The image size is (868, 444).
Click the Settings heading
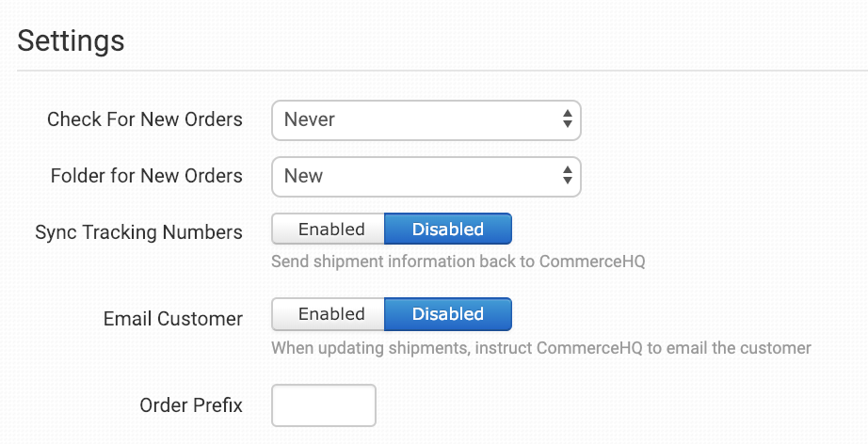[x=72, y=41]
